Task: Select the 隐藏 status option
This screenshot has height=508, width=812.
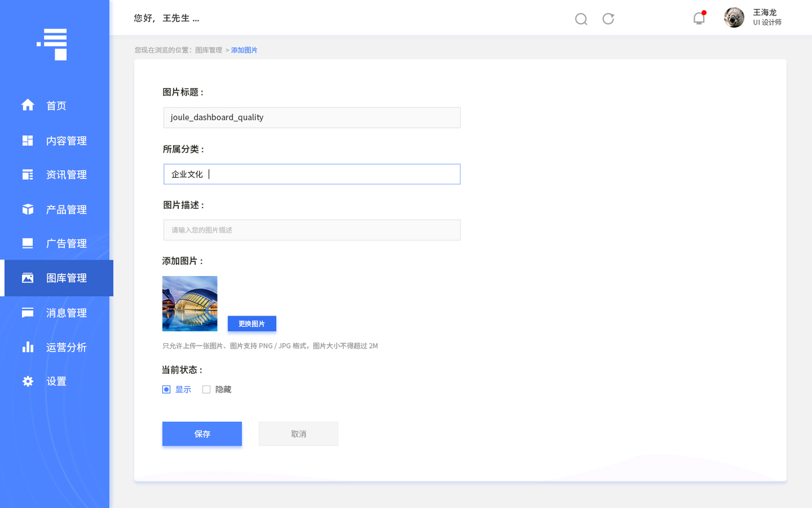Action: pyautogui.click(x=216, y=390)
